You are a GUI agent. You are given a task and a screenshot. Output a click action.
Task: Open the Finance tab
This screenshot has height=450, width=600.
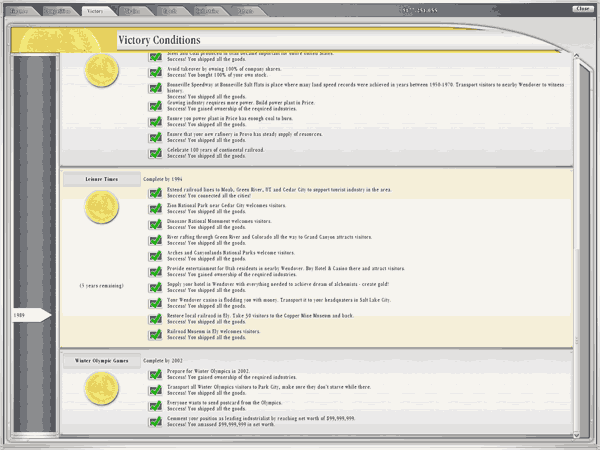click(20, 11)
